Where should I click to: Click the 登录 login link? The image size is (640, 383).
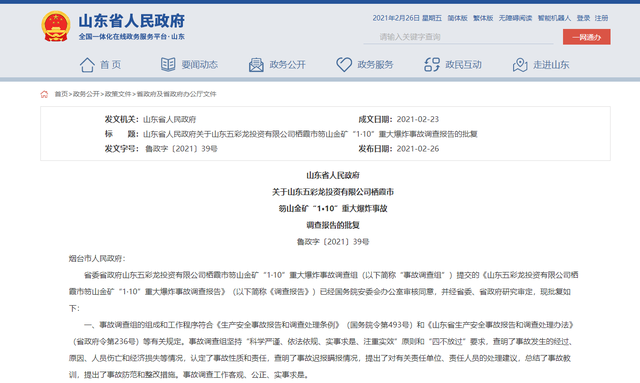583,18
